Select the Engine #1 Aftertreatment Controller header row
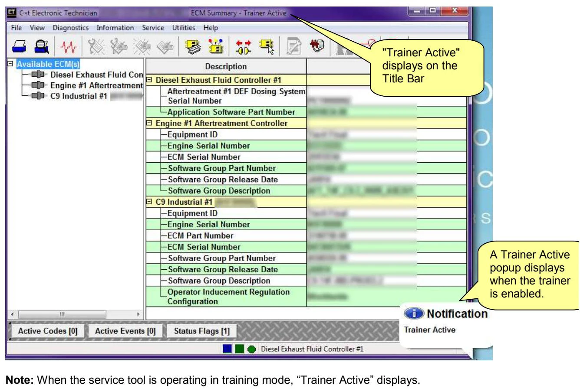 [306, 124]
